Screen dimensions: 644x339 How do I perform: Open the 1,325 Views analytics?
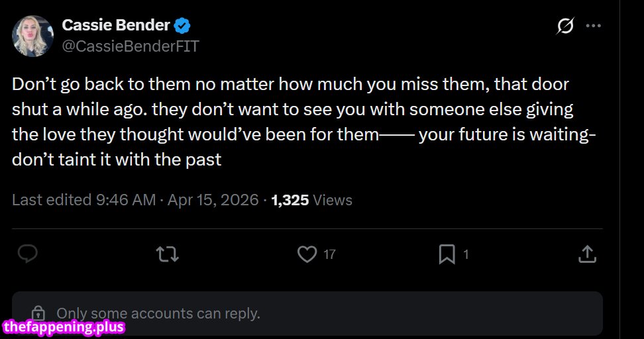pyautogui.click(x=311, y=200)
